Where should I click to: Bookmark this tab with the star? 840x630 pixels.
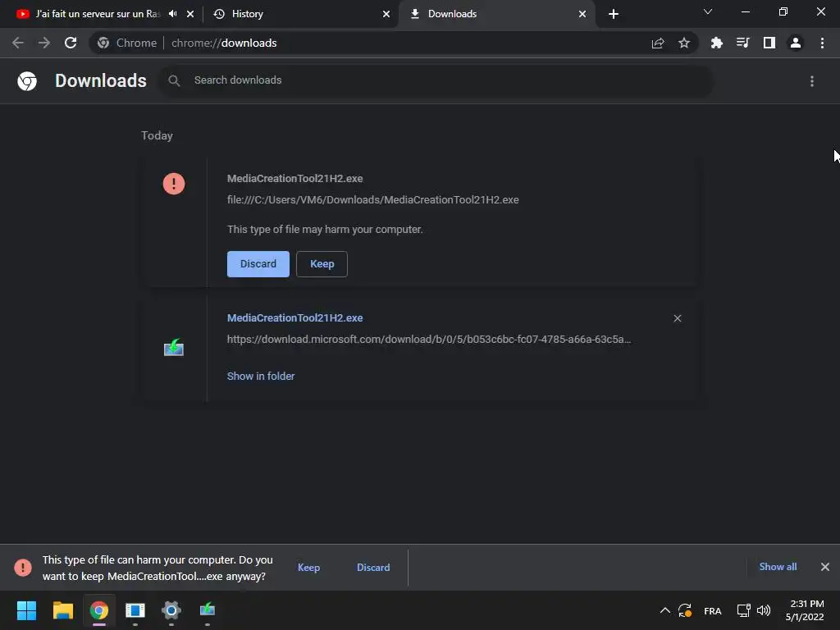pos(684,43)
